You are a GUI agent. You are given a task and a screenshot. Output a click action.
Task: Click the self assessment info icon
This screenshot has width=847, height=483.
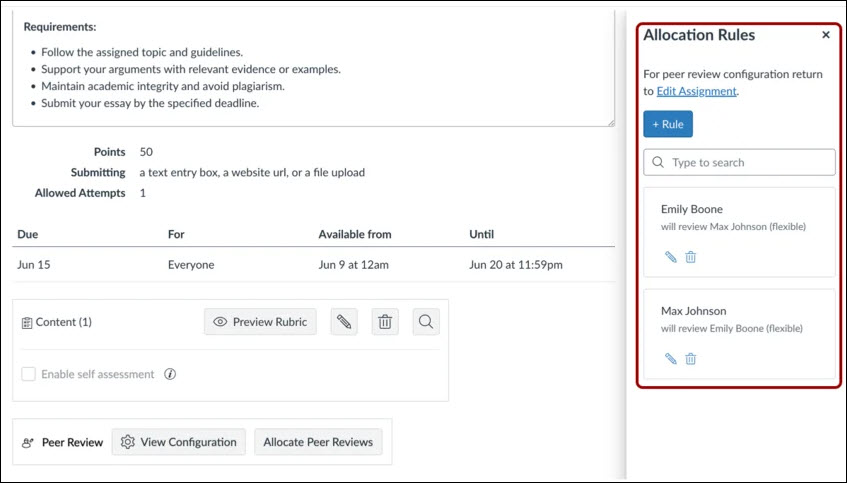(170, 374)
